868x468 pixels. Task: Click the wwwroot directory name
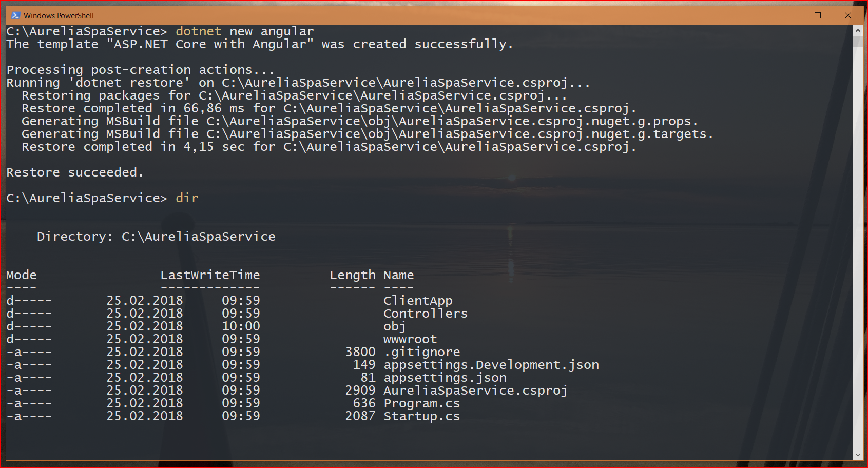(410, 339)
